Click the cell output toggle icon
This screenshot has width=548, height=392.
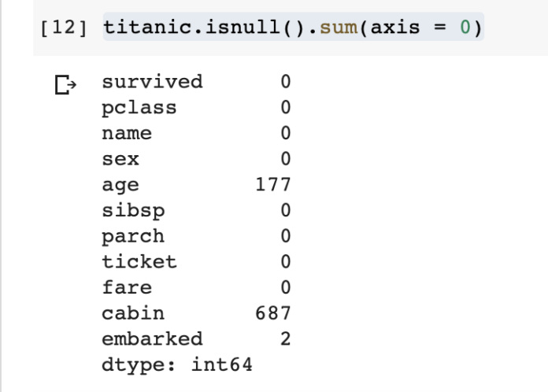click(x=65, y=84)
